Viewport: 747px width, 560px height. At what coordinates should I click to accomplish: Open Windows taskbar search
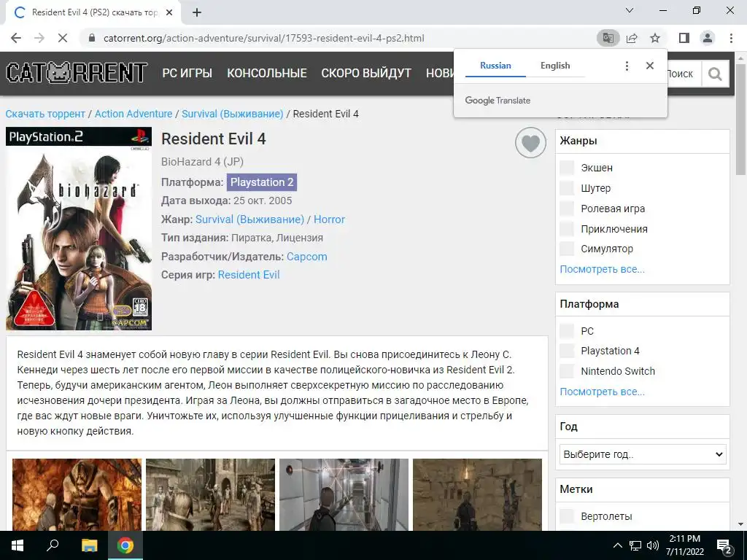coord(53,545)
